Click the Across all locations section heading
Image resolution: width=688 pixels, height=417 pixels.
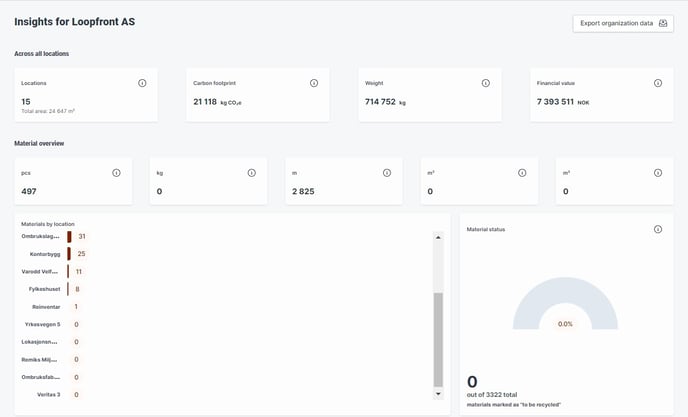pos(42,54)
